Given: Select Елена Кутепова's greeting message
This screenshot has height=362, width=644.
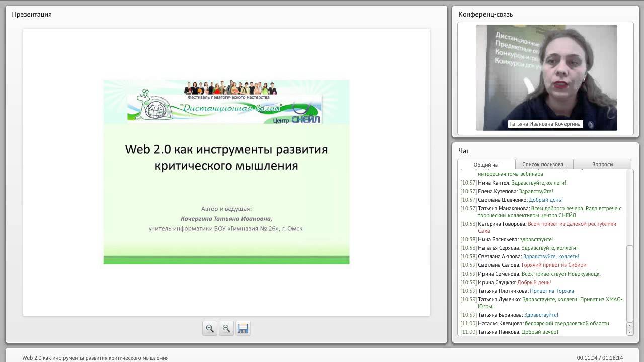Looking at the screenshot, I should click(507, 191).
